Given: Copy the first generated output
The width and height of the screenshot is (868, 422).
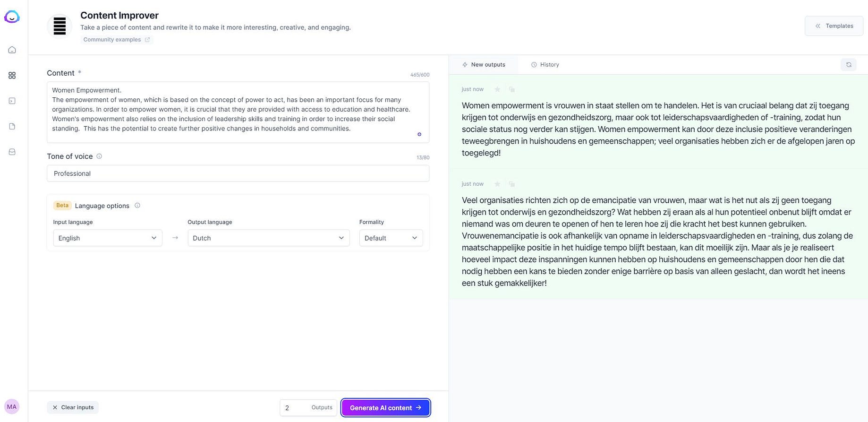Looking at the screenshot, I should pos(511,89).
